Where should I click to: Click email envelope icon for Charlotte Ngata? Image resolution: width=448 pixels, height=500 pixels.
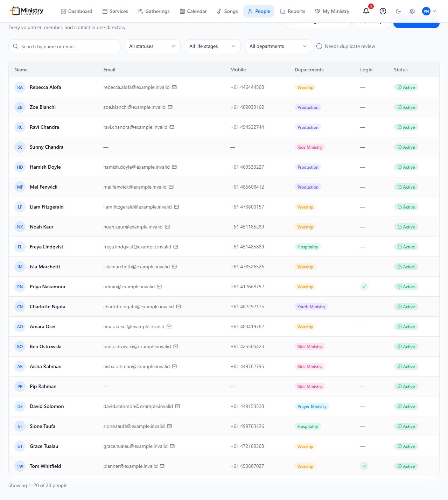tap(178, 307)
